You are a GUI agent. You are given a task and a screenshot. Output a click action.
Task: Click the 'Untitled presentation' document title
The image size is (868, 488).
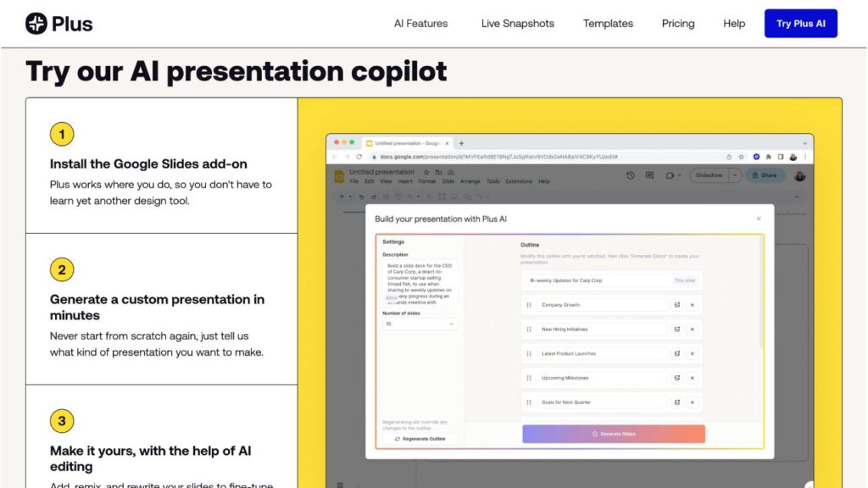pyautogui.click(x=381, y=172)
